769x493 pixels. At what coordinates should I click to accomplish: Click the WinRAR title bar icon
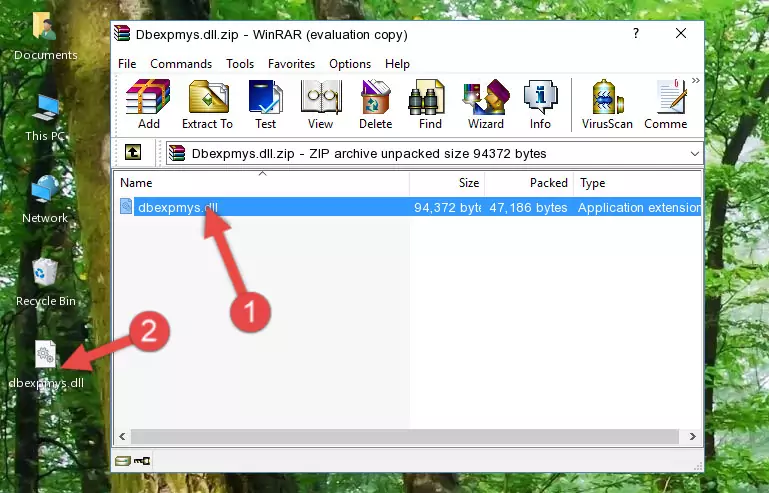pos(122,34)
